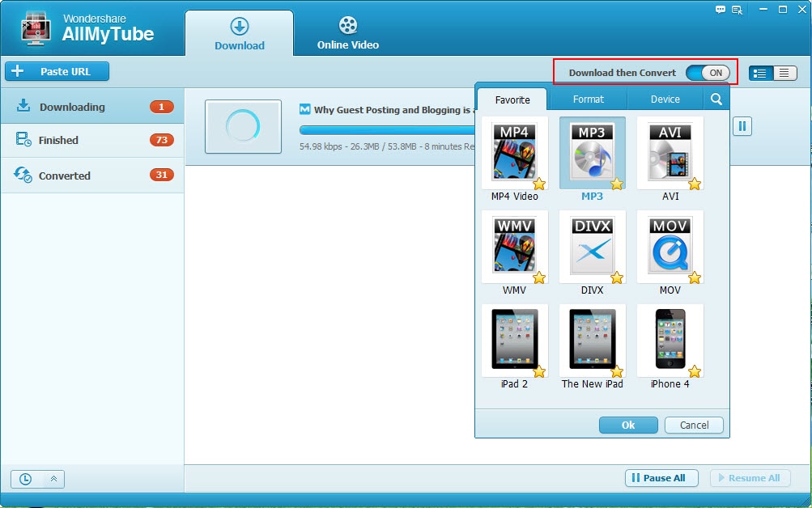812x508 pixels.
Task: Click the 'Why Guest Posting and Blogging' title
Action: [394, 110]
